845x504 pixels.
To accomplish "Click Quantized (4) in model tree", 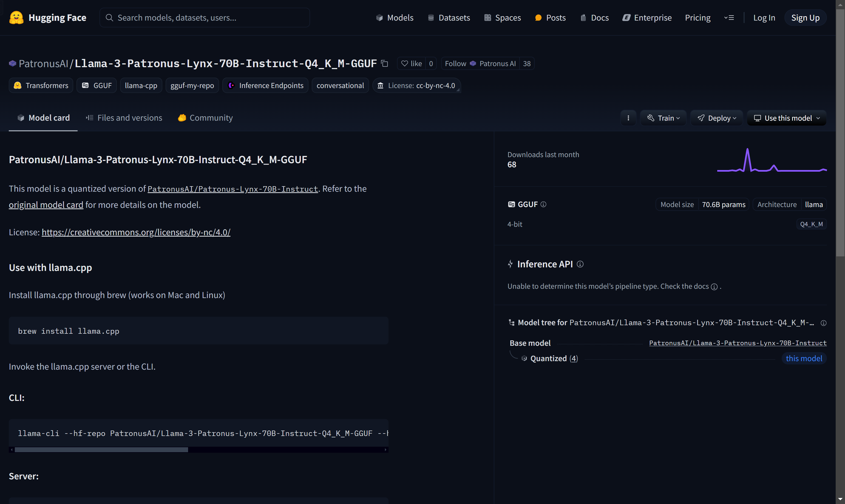I will (x=554, y=358).
